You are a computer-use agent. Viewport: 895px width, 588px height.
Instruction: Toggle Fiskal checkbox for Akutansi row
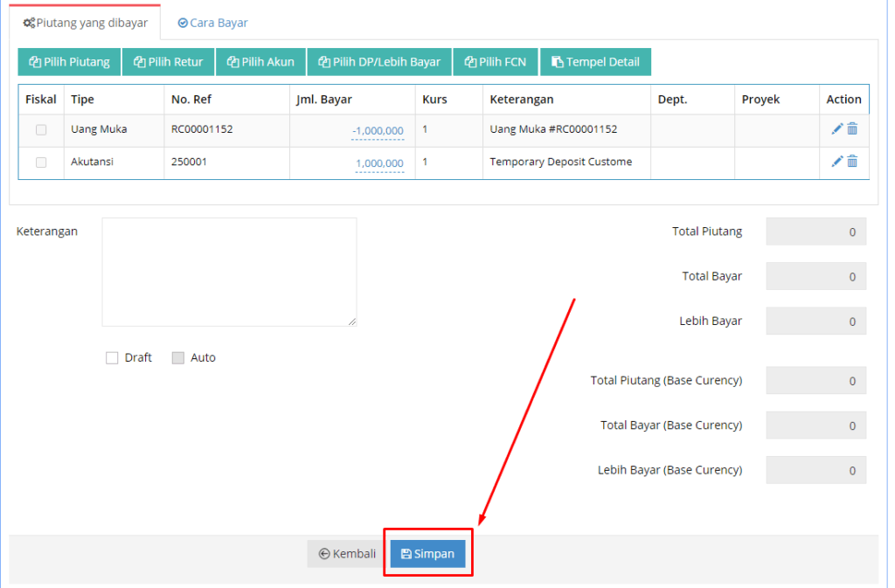click(41, 163)
